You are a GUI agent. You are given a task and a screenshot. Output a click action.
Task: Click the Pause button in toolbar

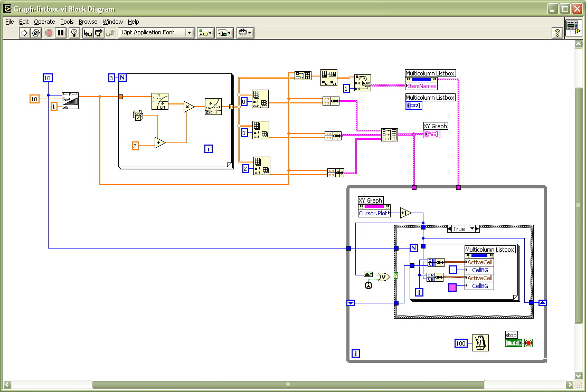click(61, 33)
